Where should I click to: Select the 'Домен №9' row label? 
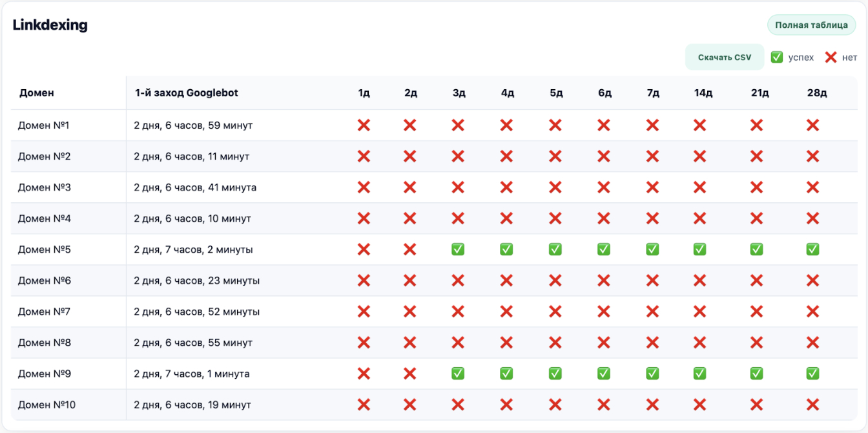click(44, 374)
